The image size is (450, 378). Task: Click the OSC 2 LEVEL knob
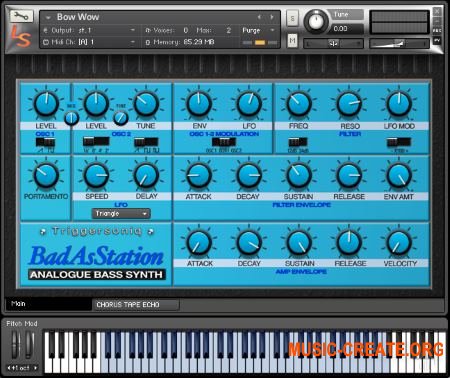click(x=96, y=104)
